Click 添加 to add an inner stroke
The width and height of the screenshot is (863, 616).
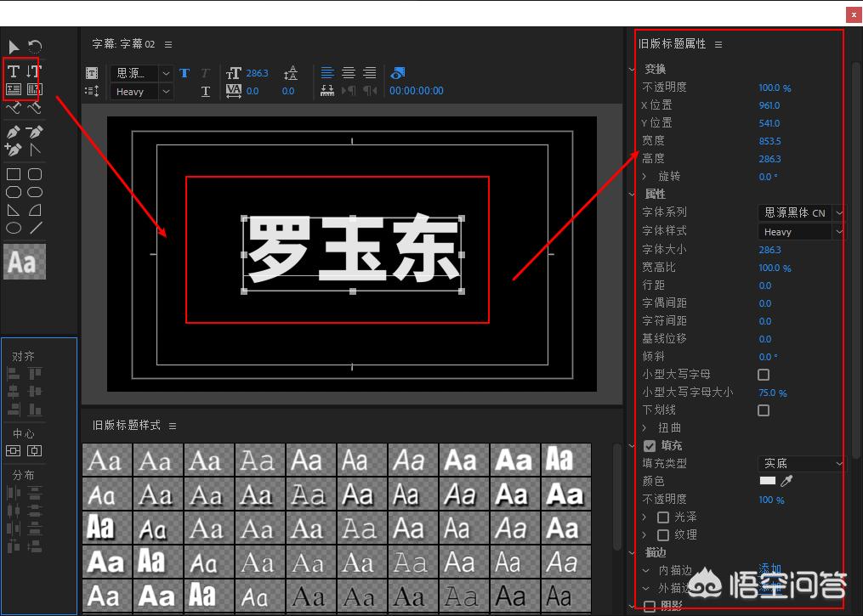pos(768,569)
